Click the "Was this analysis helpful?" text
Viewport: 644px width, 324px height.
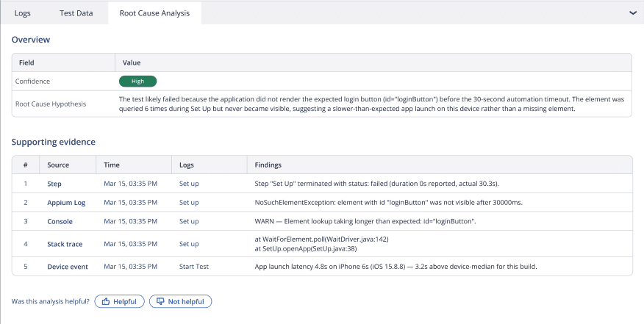click(x=50, y=301)
